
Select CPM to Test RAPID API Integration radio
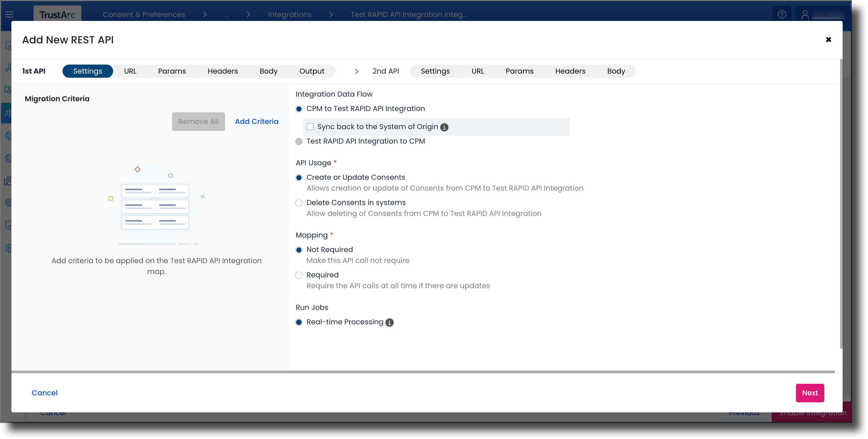point(299,109)
